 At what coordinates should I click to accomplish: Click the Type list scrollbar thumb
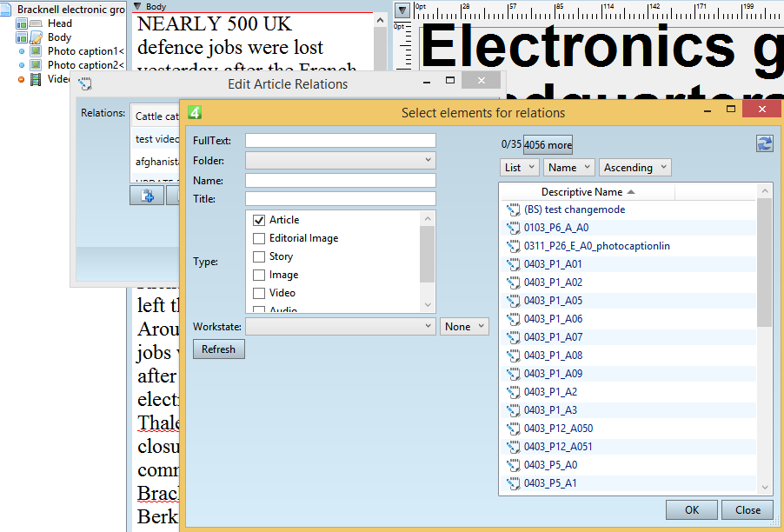click(427, 254)
